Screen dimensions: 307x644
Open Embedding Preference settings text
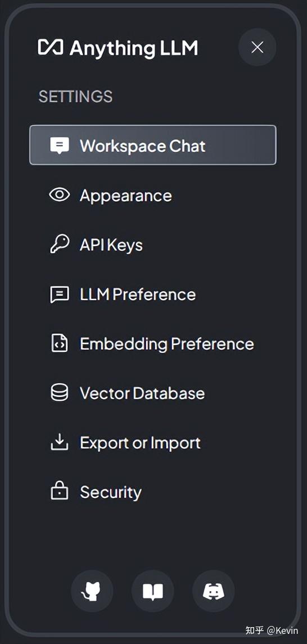coord(167,344)
